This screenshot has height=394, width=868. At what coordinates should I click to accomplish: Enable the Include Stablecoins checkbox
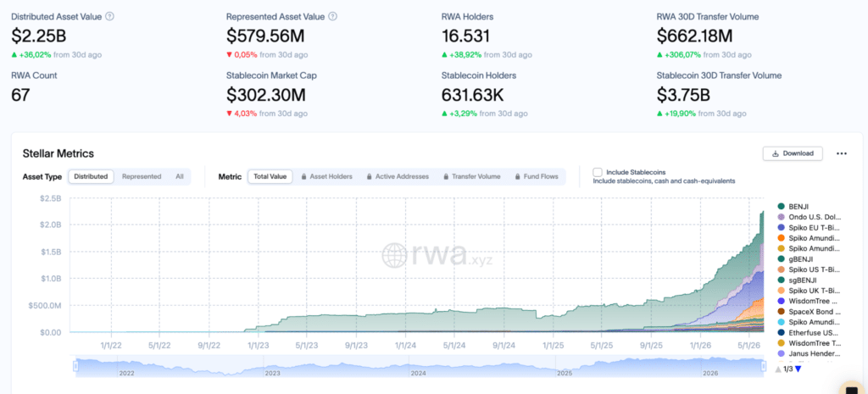(598, 172)
